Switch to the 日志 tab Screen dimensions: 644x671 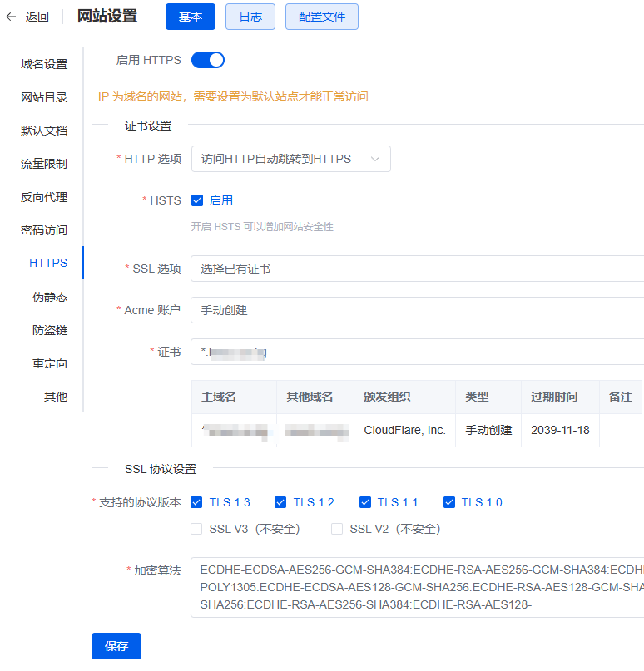250,17
